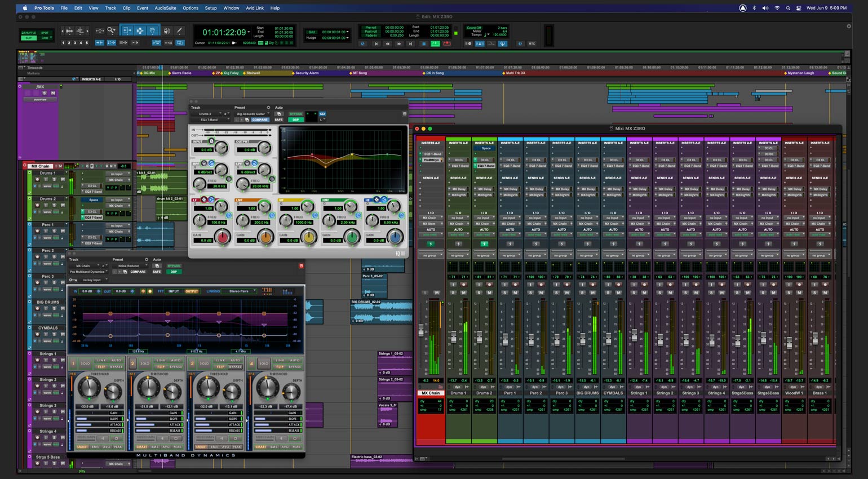The width and height of the screenshot is (868, 479).
Task: Open the Noise Reducer preset dropdown
Action: pos(130,266)
